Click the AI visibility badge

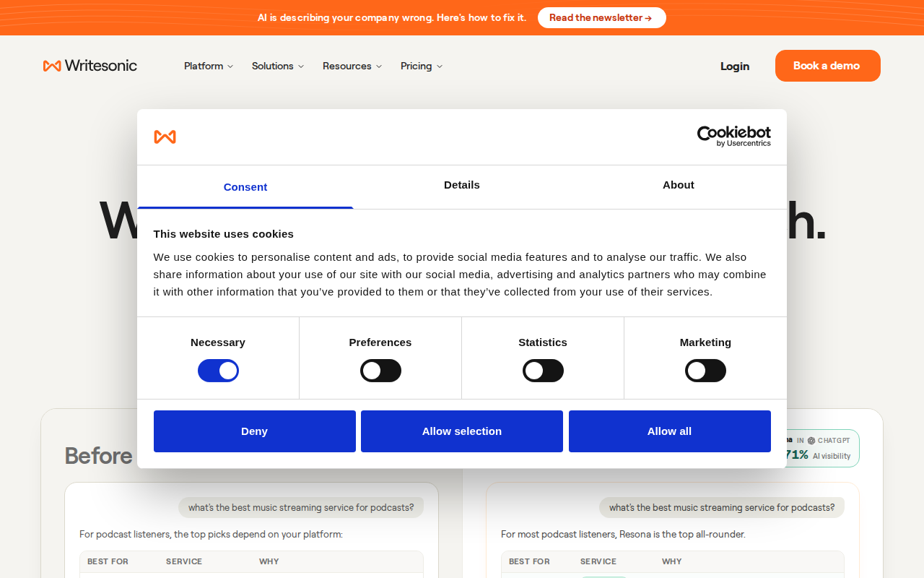[821, 448]
